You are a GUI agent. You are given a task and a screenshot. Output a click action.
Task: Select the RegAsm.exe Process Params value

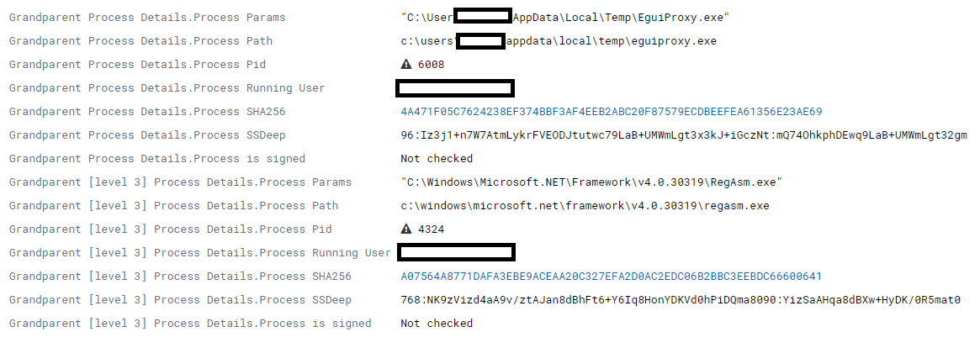(591, 182)
